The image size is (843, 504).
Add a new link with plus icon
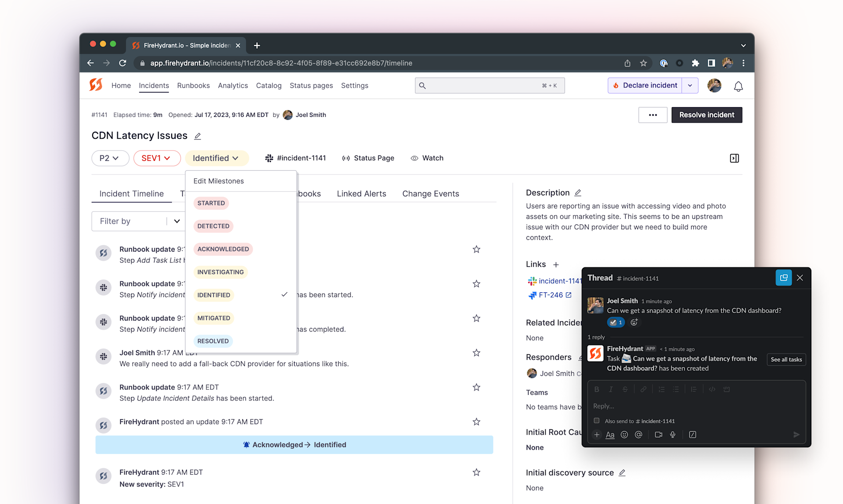tap(556, 264)
